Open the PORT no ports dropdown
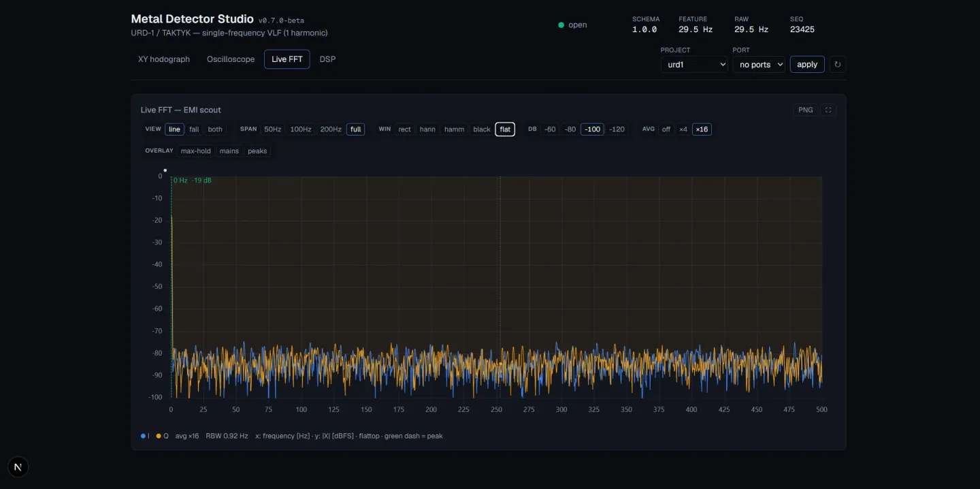The image size is (980, 489). coord(759,65)
